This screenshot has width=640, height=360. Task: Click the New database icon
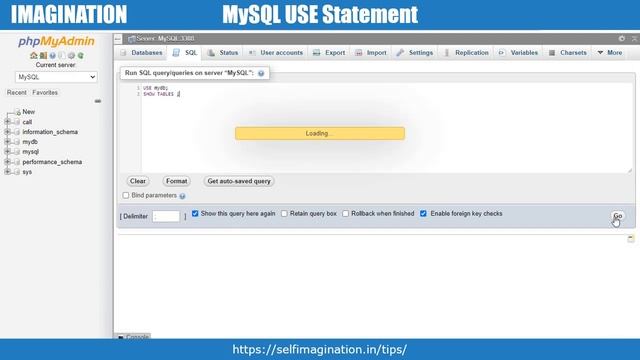coord(18,112)
